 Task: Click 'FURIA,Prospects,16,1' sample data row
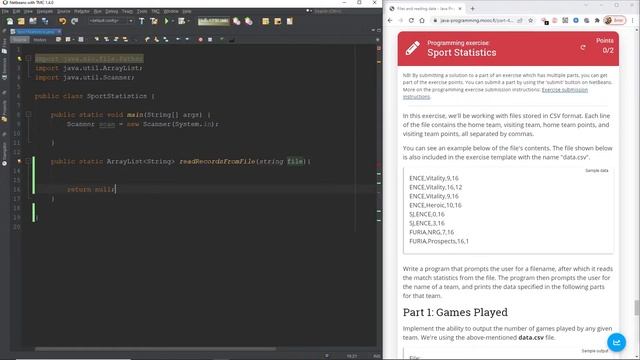coord(439,241)
